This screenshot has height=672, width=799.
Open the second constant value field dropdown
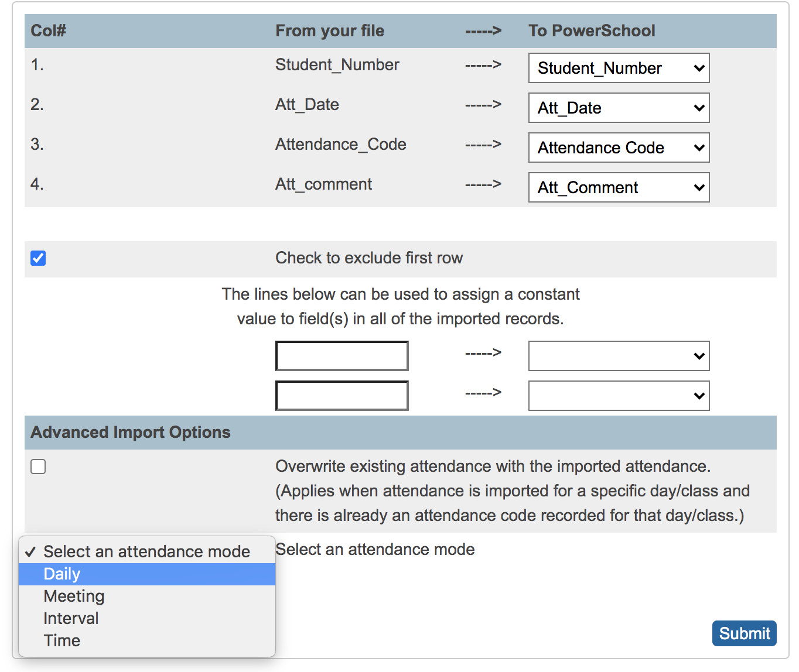619,396
